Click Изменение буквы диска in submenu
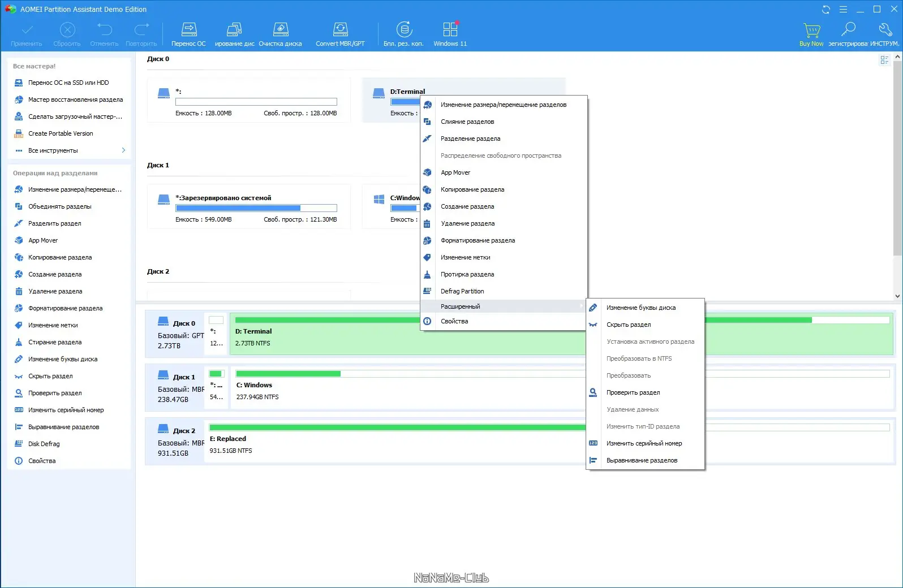This screenshot has width=903, height=588. 645,308
